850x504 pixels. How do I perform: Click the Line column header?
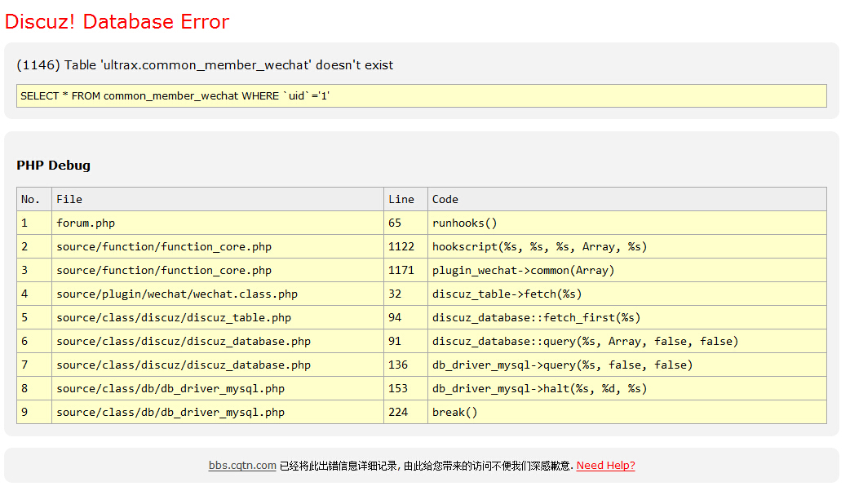click(x=405, y=200)
